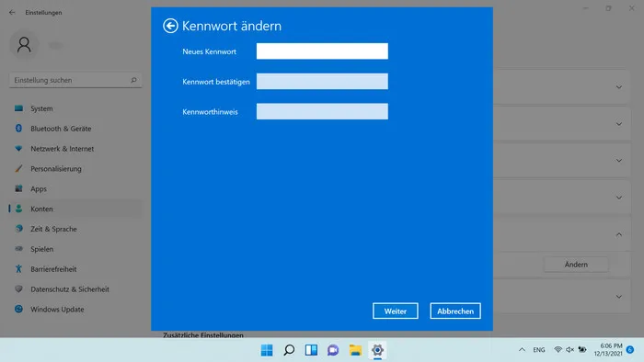Open Widgets from the taskbar
Screen dimensions: 644x362
click(311, 350)
